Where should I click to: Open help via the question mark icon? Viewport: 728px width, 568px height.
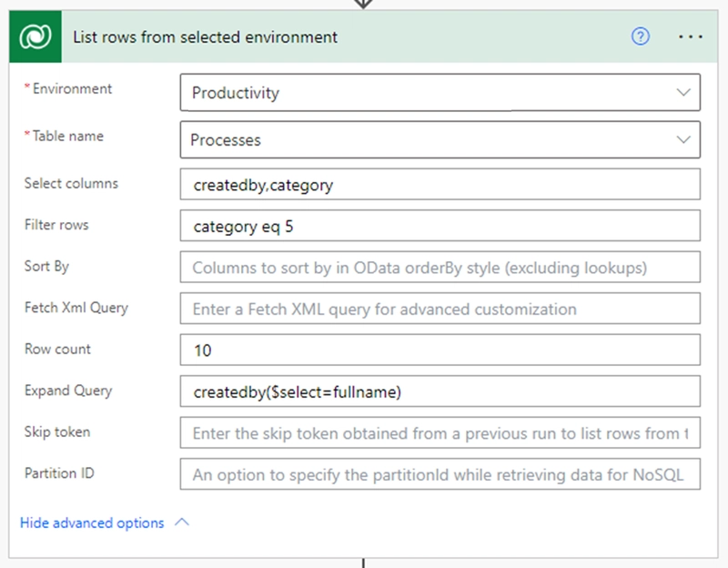641,37
